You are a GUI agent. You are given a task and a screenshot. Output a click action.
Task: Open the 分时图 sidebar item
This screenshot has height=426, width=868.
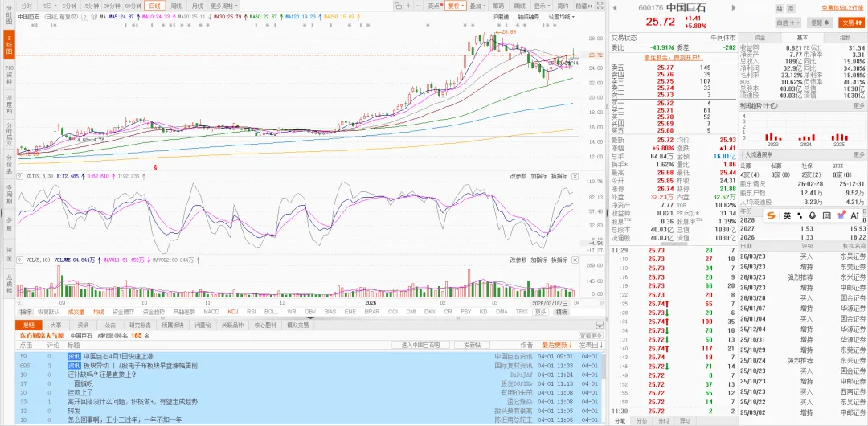[x=9, y=15]
